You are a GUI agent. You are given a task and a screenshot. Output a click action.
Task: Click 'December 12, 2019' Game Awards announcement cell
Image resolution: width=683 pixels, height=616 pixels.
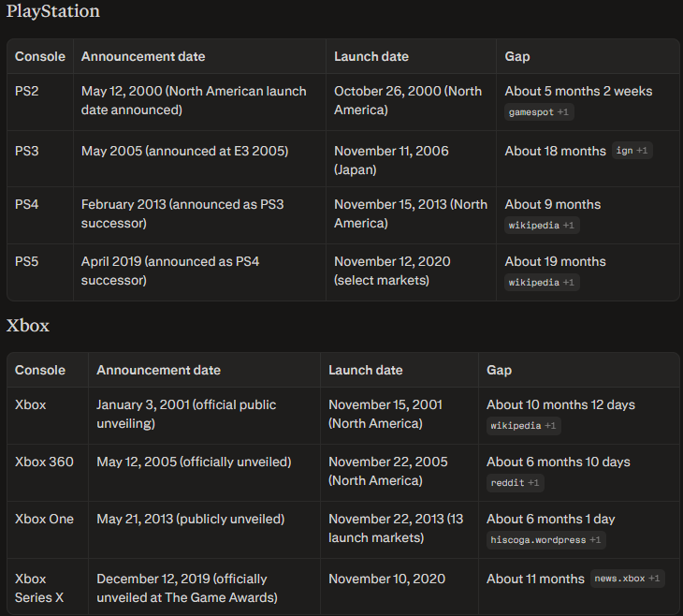click(204, 587)
